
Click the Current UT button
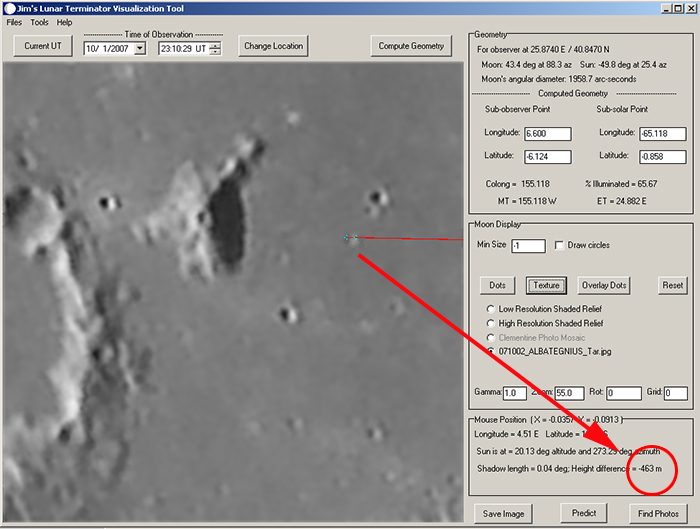pos(43,46)
